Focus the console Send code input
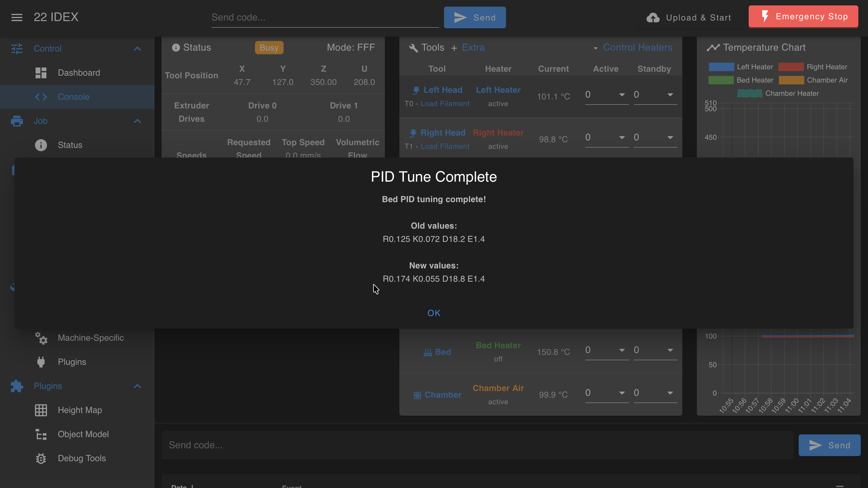The image size is (868, 488). [x=477, y=445]
